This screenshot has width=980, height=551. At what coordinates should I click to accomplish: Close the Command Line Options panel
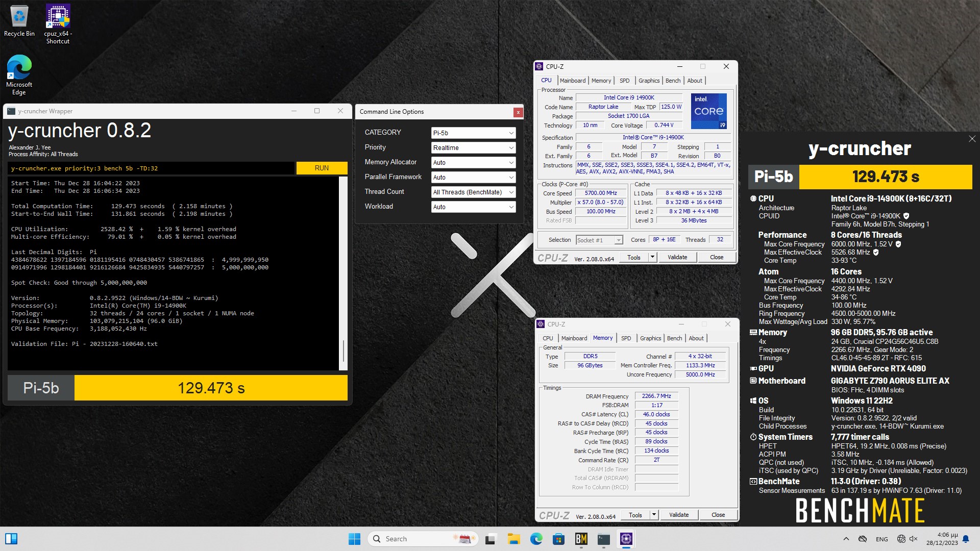[518, 112]
